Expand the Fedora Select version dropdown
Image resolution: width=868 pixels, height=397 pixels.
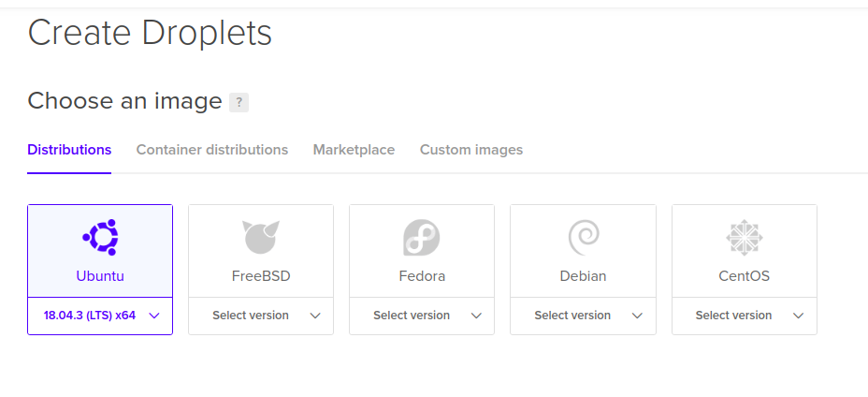pyautogui.click(x=422, y=316)
